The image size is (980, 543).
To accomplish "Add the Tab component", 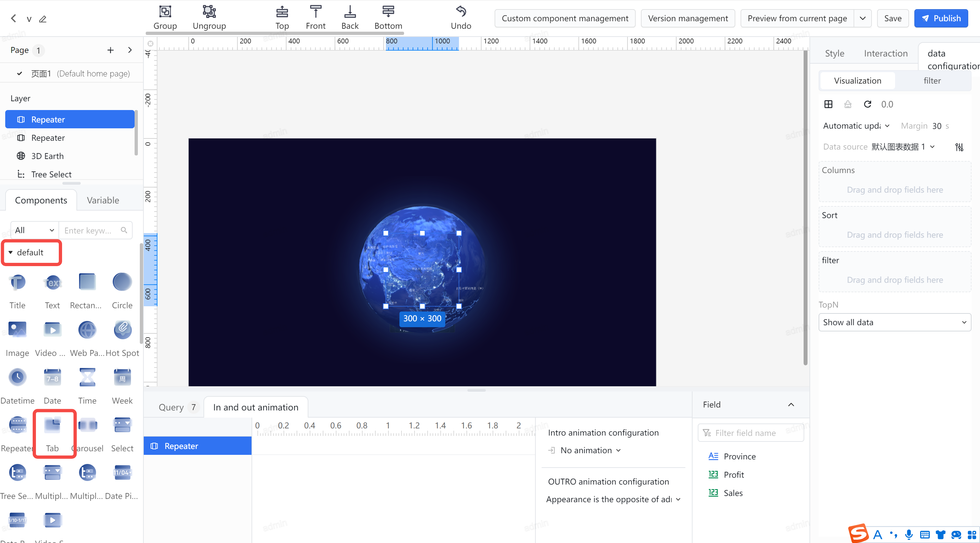I will 53,434.
